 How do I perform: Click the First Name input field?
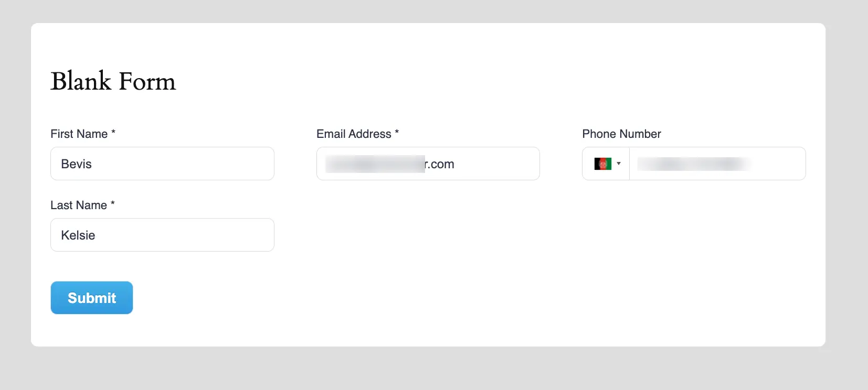coord(162,164)
